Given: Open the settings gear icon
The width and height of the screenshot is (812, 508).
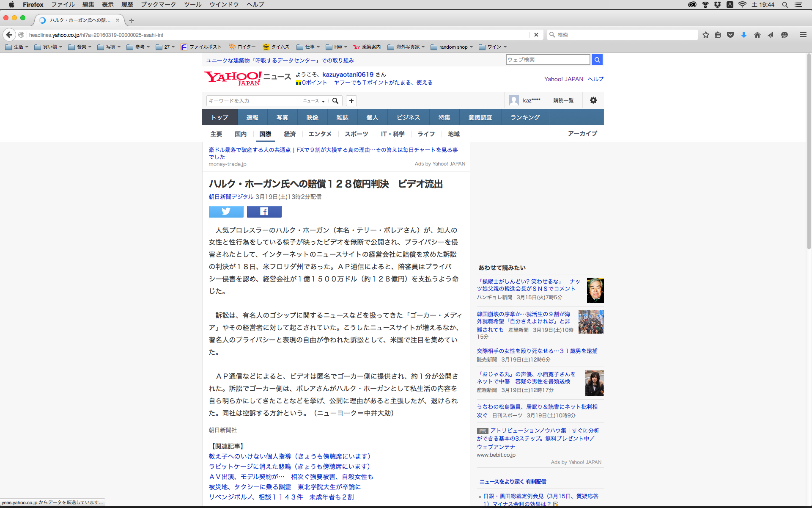Looking at the screenshot, I should pos(593,100).
